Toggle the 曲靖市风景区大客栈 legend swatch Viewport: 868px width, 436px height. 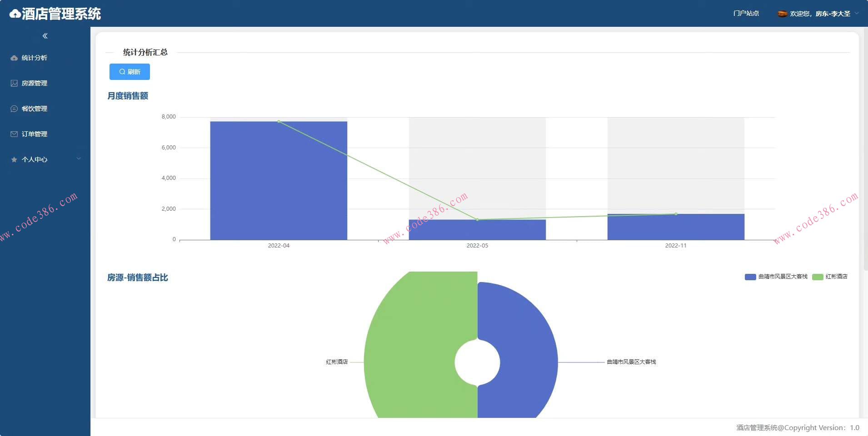[750, 277]
